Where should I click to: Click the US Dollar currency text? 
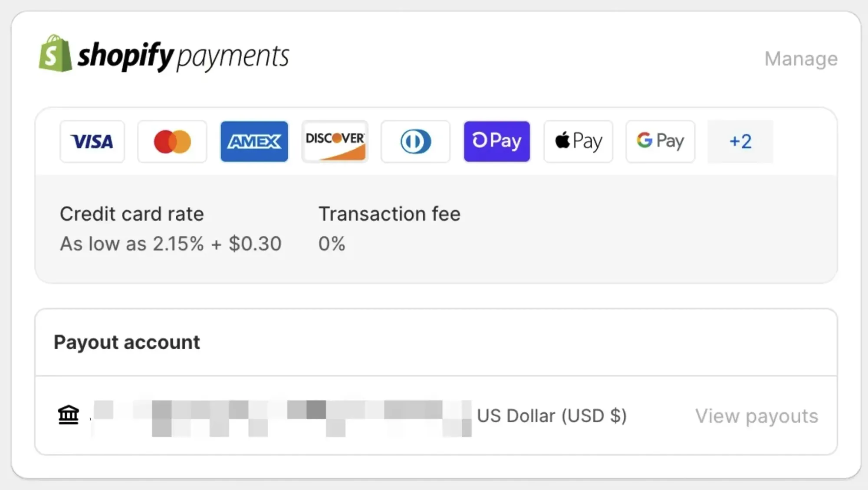pyautogui.click(x=552, y=415)
